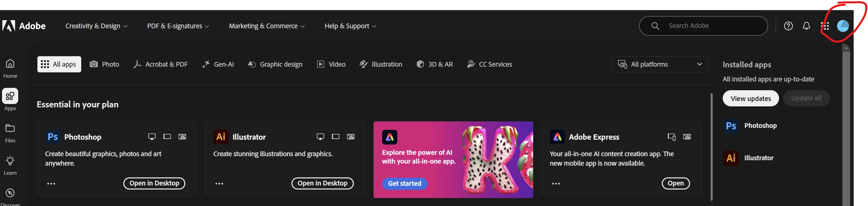Image resolution: width=868 pixels, height=206 pixels.
Task: Click the View updates button
Action: click(751, 99)
